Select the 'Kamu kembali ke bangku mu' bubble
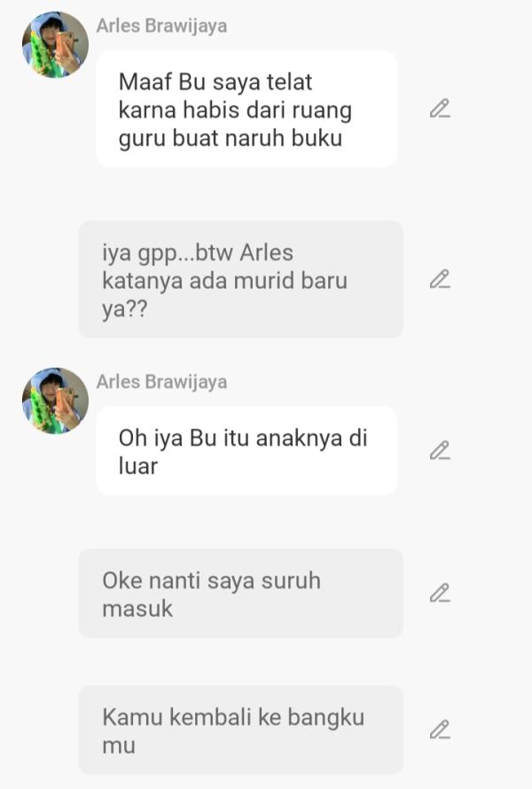Viewport: 532px width, 789px height. pos(240,730)
